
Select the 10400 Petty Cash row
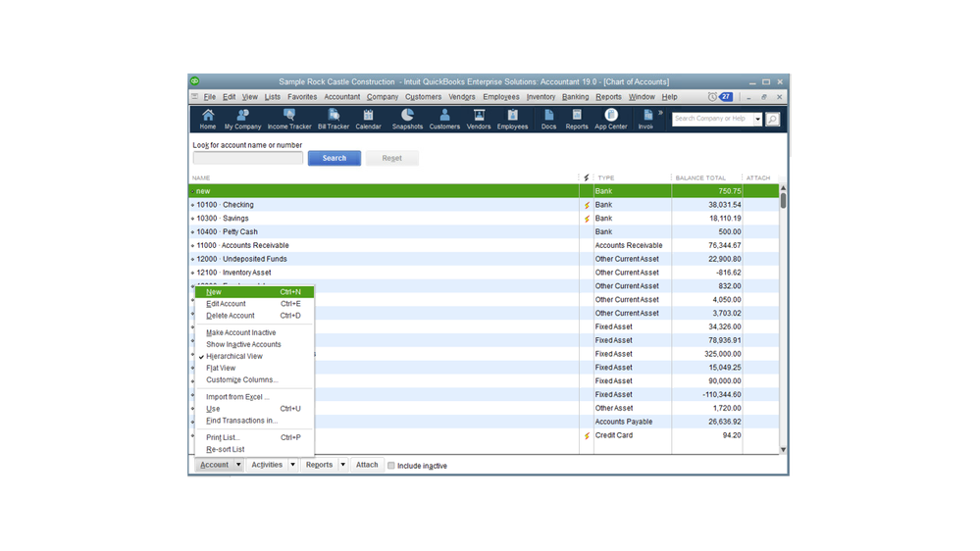[x=484, y=231]
